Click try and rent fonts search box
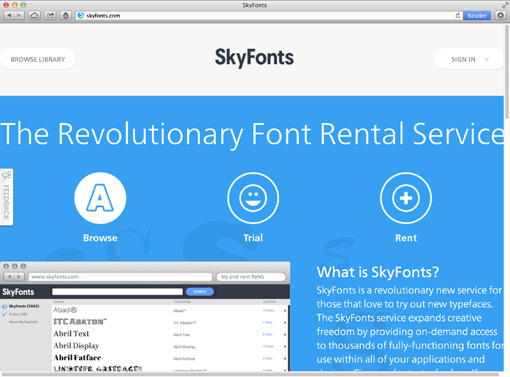This screenshot has height=377, width=510. 251,277
